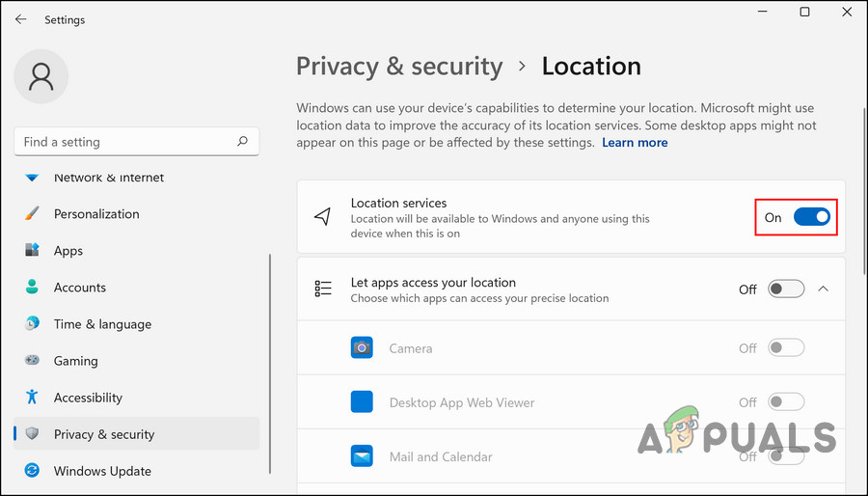Click the Privacy & security shield icon
The width and height of the screenshot is (868, 496).
click(x=32, y=433)
